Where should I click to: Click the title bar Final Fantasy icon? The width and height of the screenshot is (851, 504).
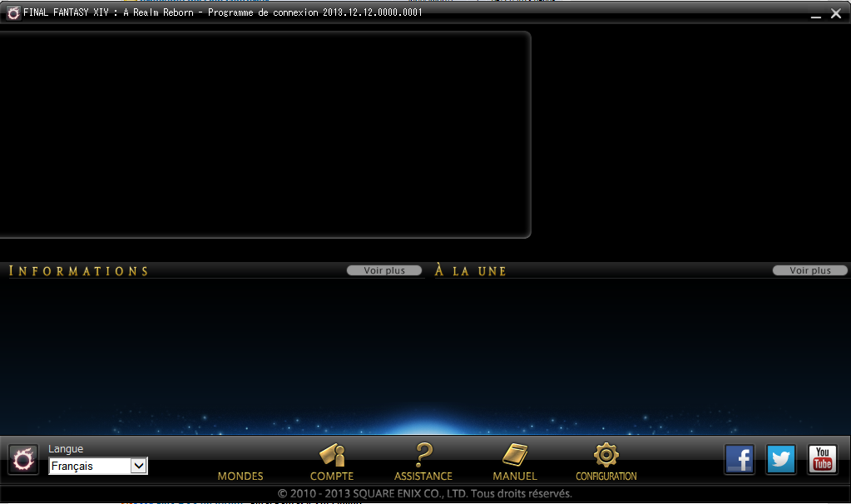13,12
